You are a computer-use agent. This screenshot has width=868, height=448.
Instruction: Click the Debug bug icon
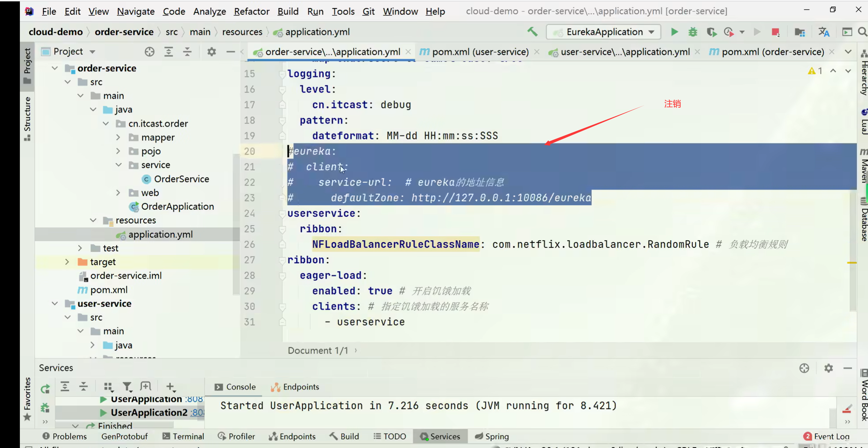pos(693,32)
